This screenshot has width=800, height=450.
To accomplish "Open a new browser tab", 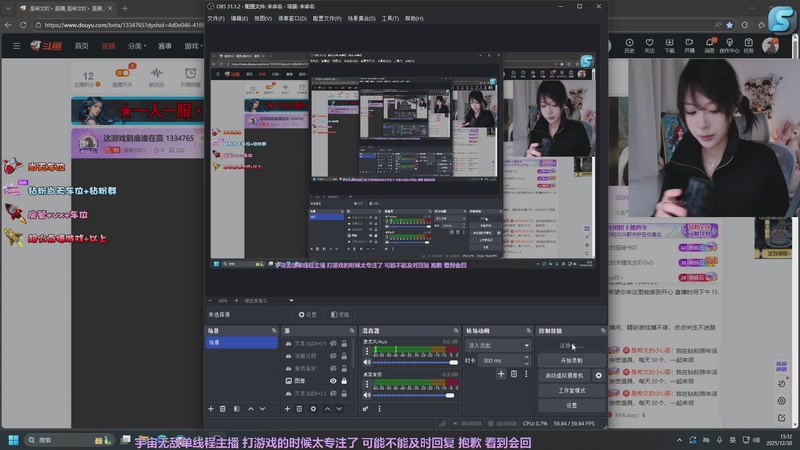I will [125, 8].
